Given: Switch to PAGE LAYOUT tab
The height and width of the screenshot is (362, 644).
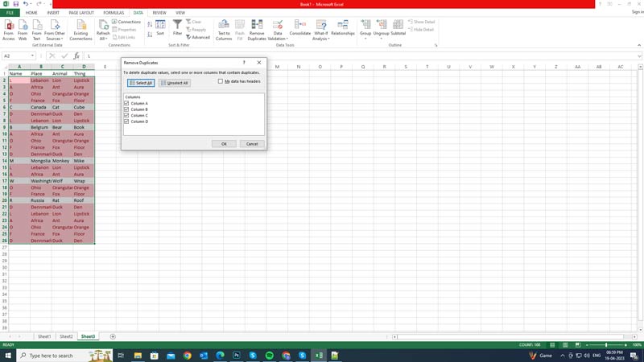Looking at the screenshot, I should point(81,13).
